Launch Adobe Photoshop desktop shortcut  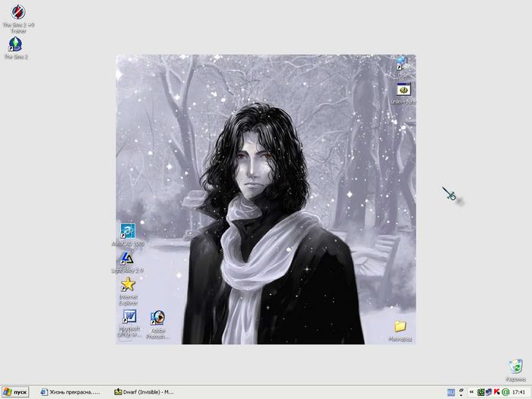pyautogui.click(x=158, y=318)
